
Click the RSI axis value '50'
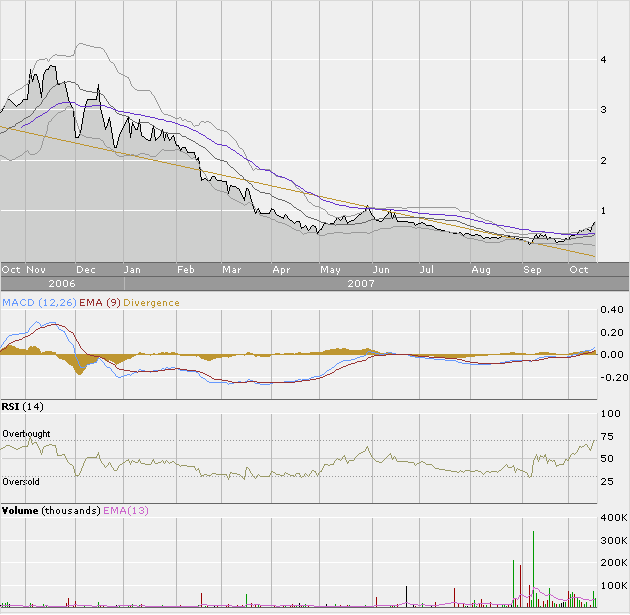[x=607, y=459]
